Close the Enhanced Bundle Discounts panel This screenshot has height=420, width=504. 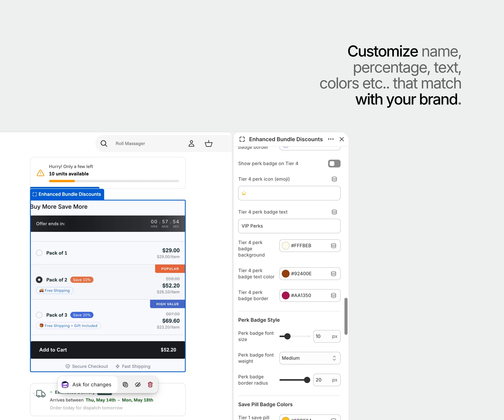(x=342, y=139)
